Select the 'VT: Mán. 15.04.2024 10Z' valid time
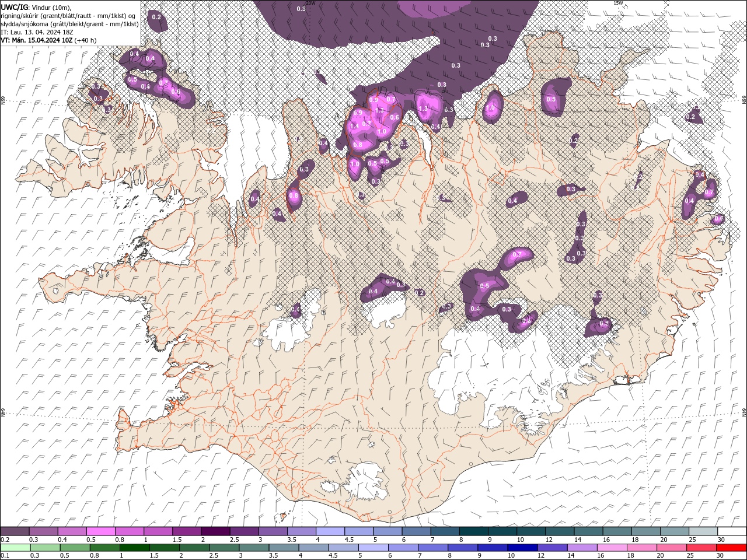747x560 pixels. coord(37,40)
